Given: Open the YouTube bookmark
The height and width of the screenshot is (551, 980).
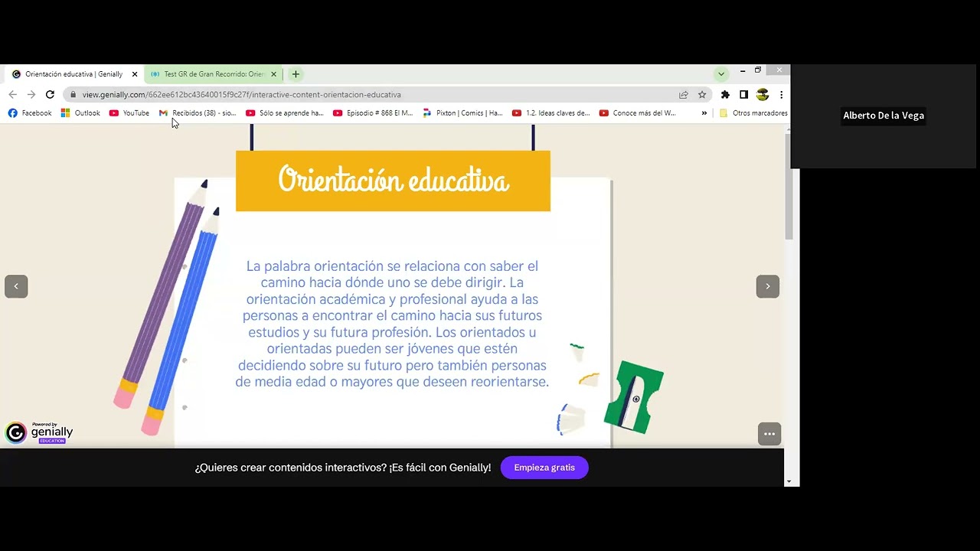Looking at the screenshot, I should pyautogui.click(x=129, y=113).
